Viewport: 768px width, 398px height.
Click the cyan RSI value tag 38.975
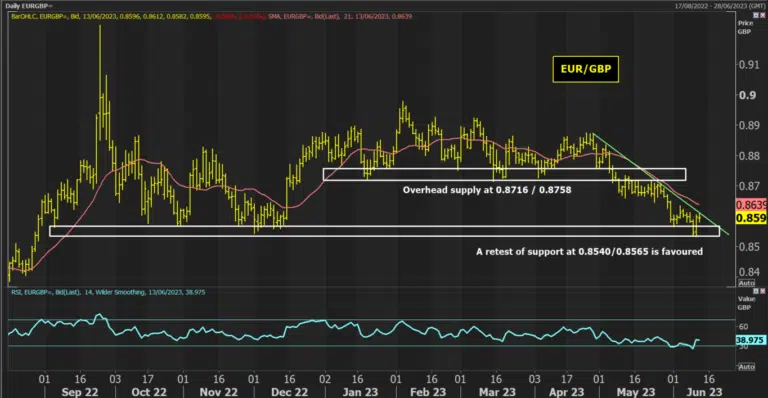point(750,340)
